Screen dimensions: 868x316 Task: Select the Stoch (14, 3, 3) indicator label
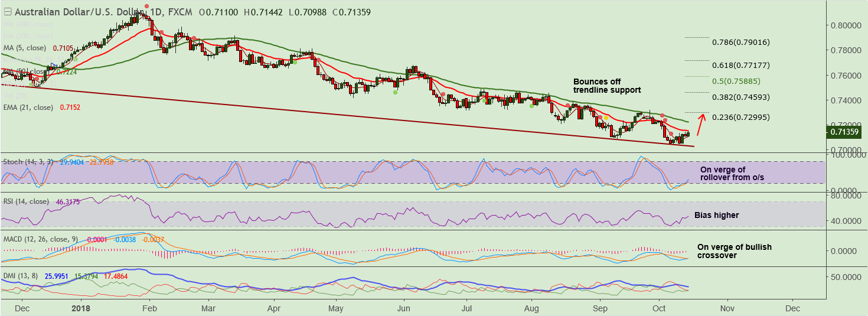click(x=28, y=161)
